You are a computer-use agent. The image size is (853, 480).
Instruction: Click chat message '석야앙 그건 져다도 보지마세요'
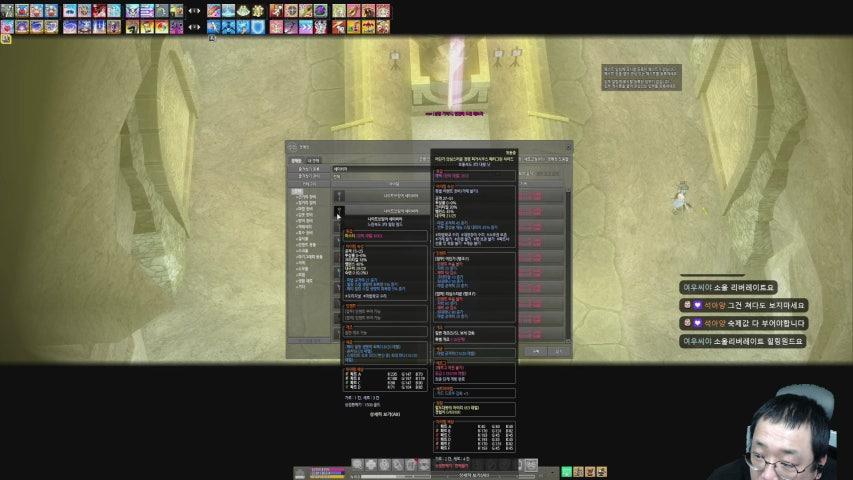744,305
